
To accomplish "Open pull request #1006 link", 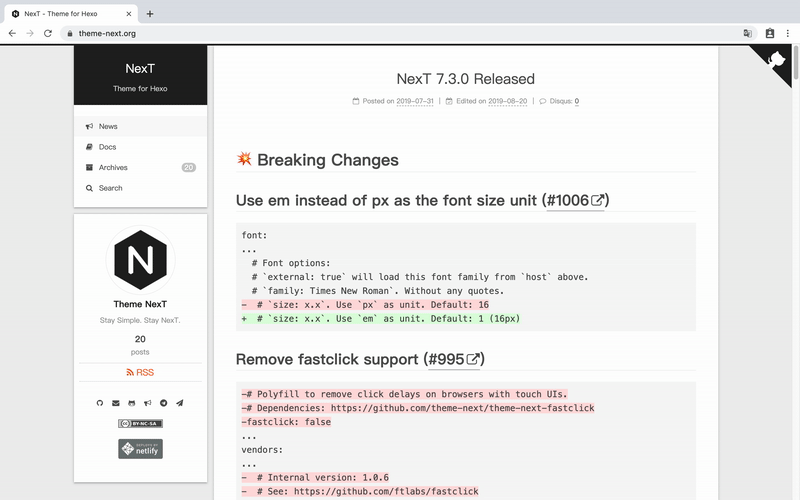I will click(575, 201).
